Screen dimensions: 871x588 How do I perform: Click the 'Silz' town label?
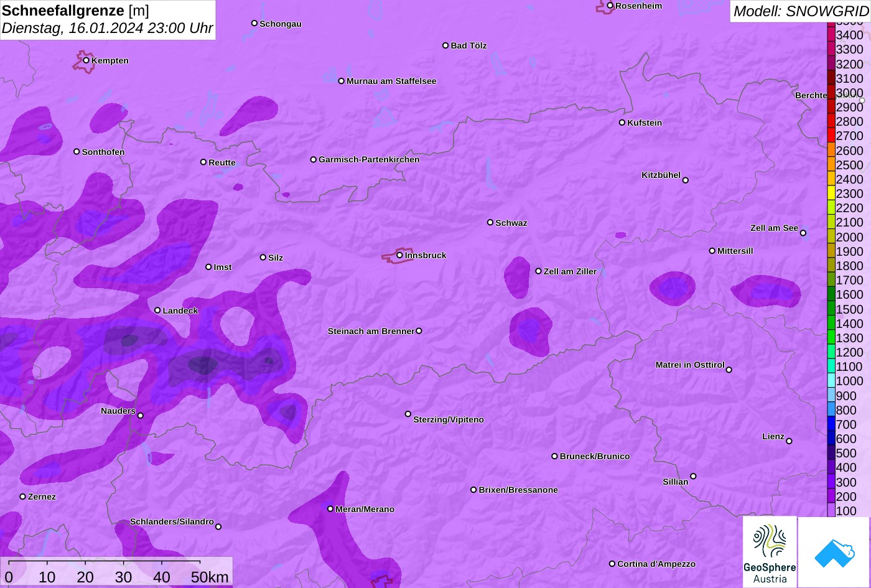[x=276, y=258]
